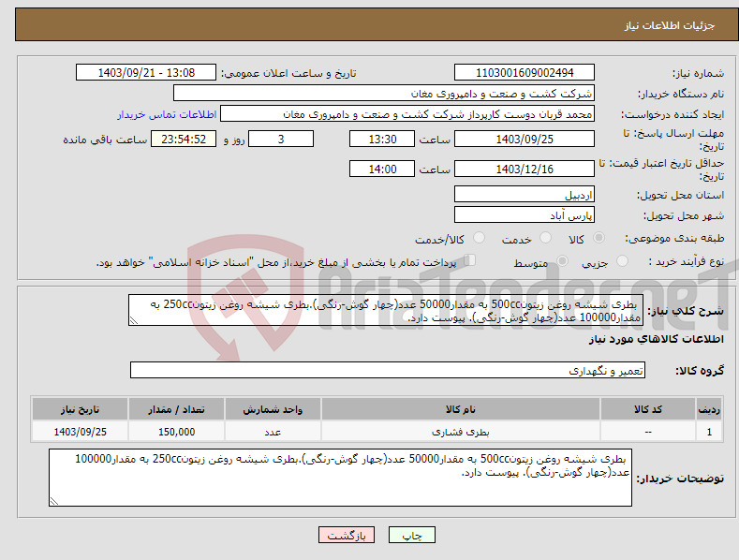Click the بطری فشاری item name cell

coord(461,432)
